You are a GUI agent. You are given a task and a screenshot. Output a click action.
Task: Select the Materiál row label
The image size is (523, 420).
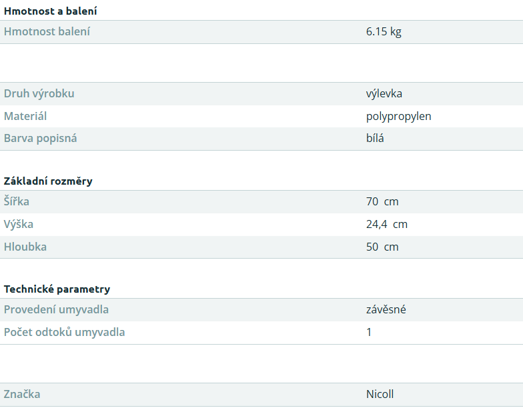(x=25, y=116)
